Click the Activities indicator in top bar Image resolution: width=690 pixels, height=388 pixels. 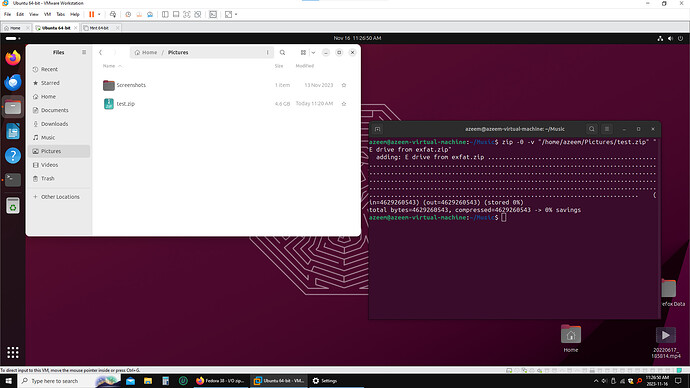[13, 38]
